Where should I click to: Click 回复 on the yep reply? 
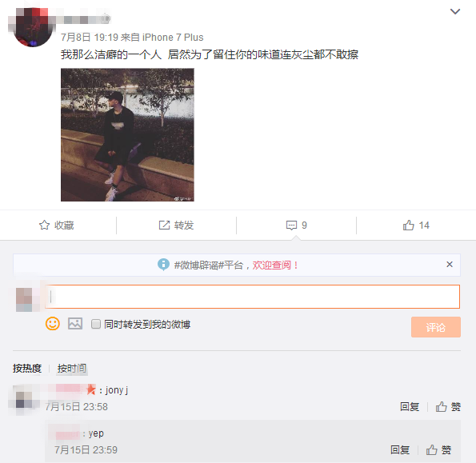(x=399, y=449)
